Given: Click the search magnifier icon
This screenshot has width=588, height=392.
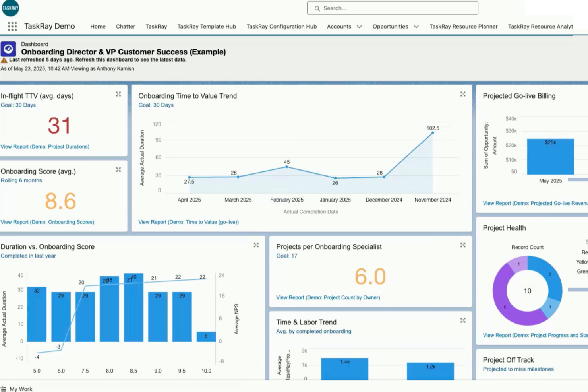Looking at the screenshot, I should [317, 8].
